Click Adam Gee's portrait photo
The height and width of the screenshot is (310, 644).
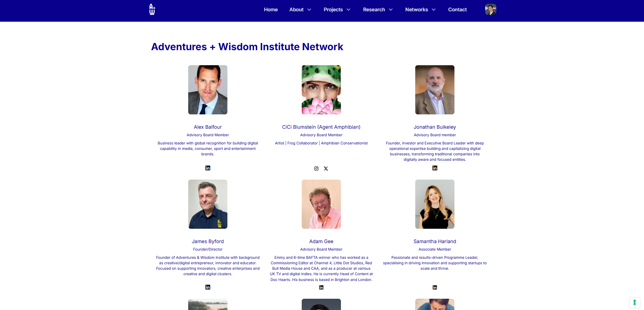(x=321, y=204)
